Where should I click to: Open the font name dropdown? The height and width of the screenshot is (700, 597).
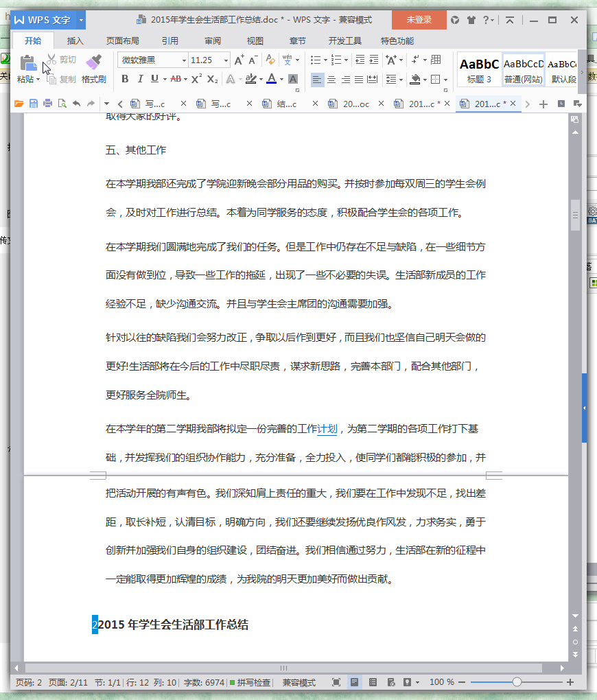[x=184, y=60]
